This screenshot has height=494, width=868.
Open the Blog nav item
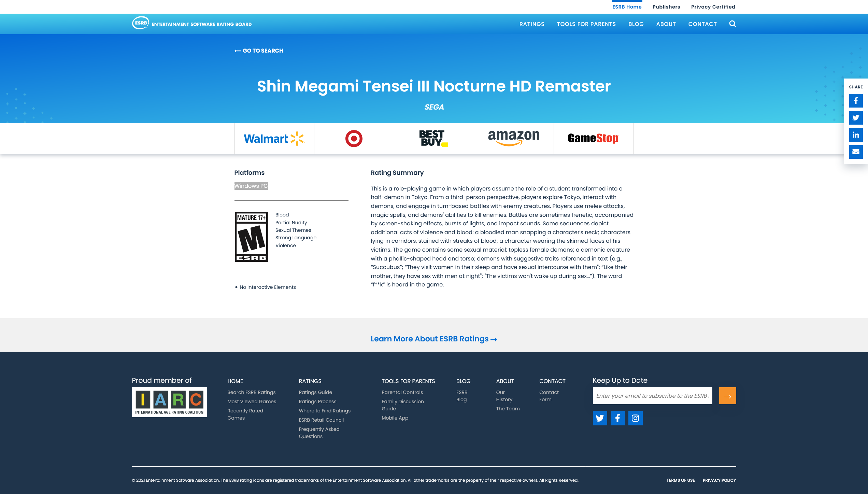pyautogui.click(x=636, y=24)
